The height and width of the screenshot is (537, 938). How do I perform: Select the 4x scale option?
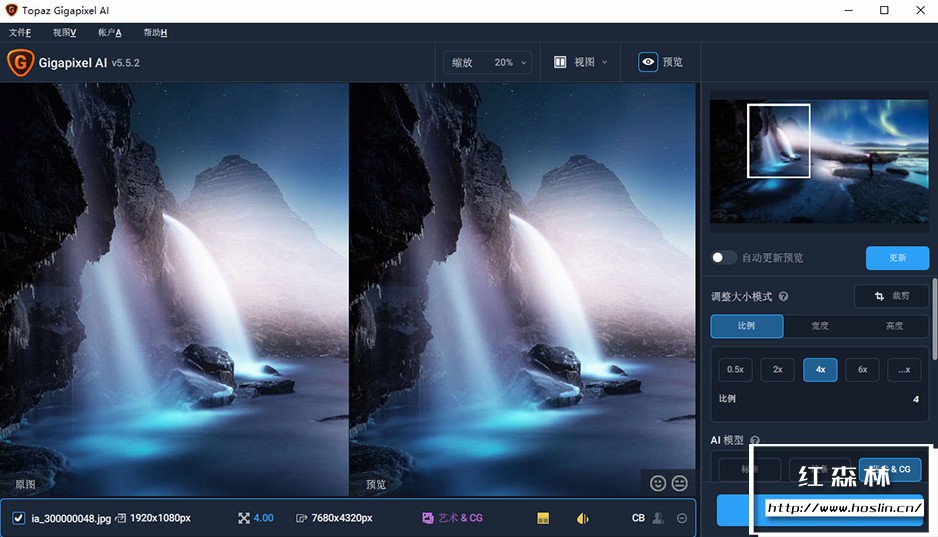(820, 370)
